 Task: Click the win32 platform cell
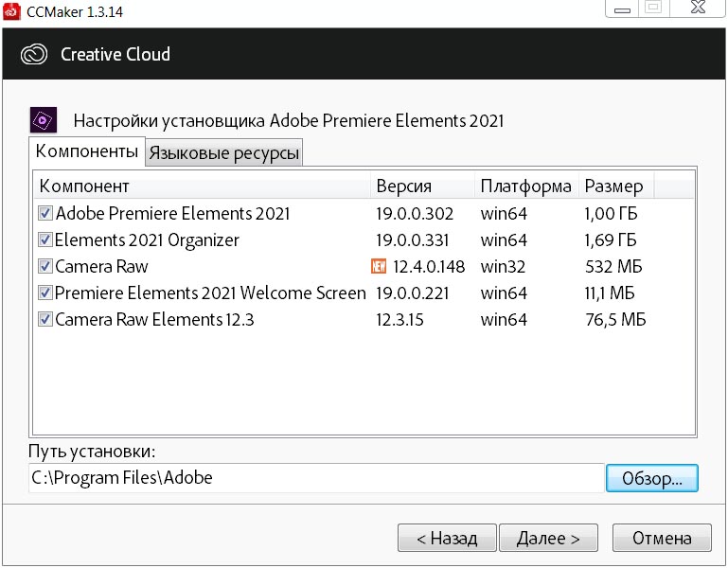[503, 267]
